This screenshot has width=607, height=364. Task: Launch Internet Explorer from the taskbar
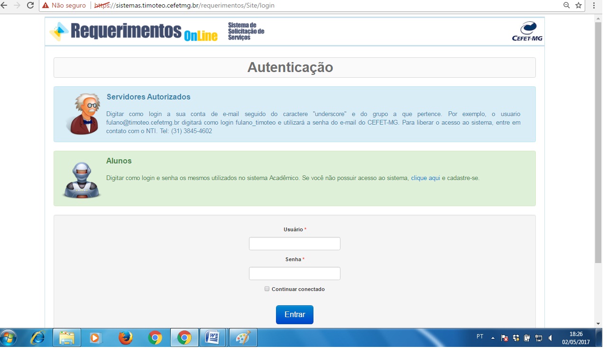click(x=37, y=338)
